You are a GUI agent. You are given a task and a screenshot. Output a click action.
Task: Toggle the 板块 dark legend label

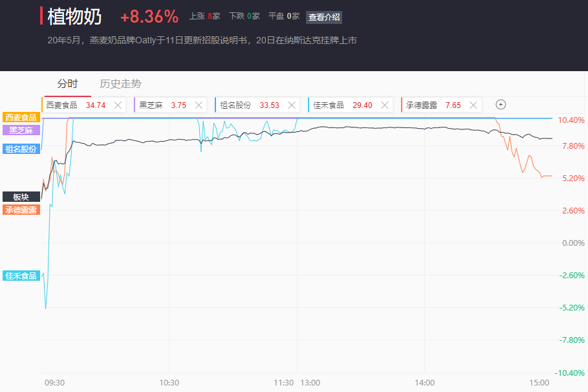[21, 197]
